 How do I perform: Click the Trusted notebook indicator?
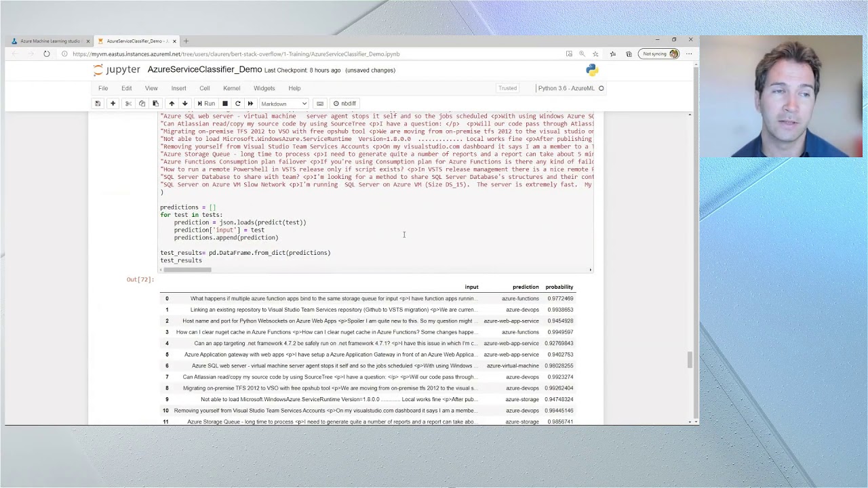507,88
